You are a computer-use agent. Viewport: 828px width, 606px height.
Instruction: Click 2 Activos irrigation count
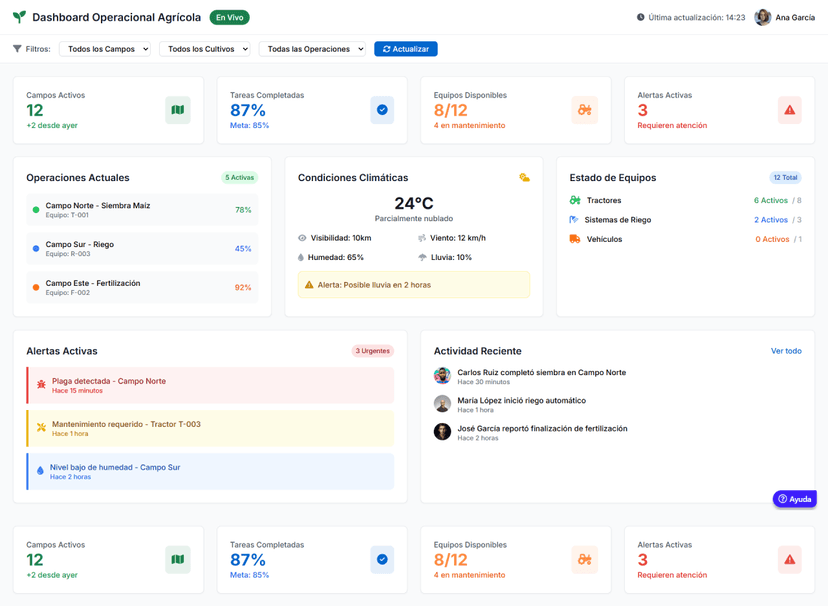(770, 220)
